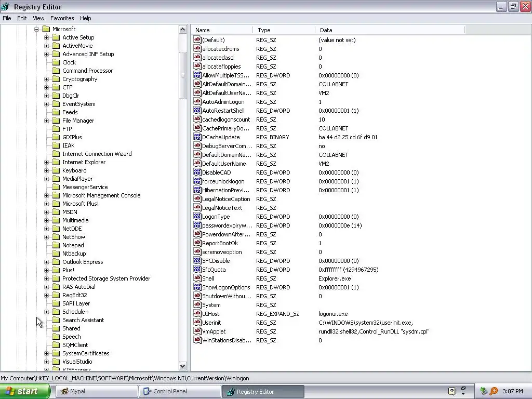Select the Command Processor key
532x399 pixels.
point(87,71)
